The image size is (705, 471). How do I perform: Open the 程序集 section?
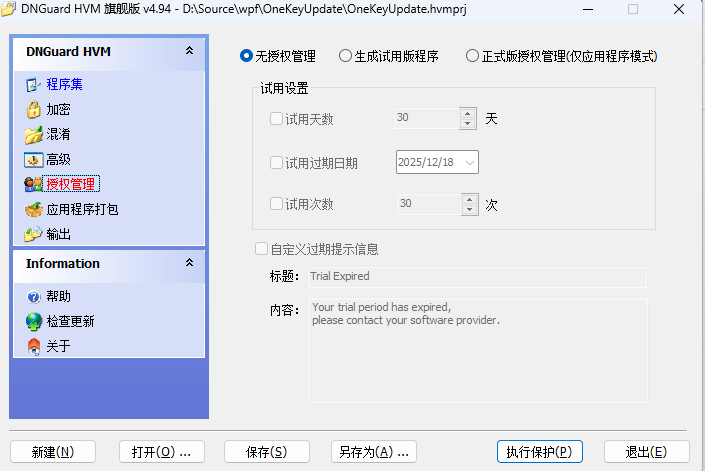64,84
